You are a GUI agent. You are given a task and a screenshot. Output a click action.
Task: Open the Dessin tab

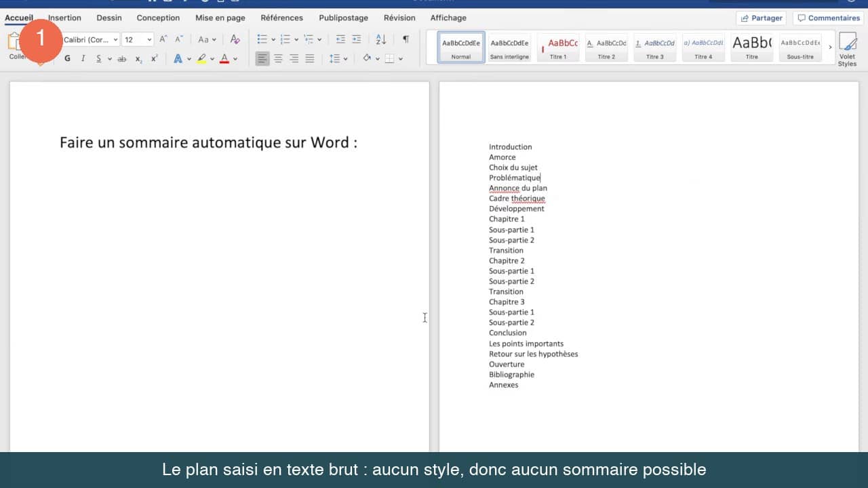click(x=108, y=18)
